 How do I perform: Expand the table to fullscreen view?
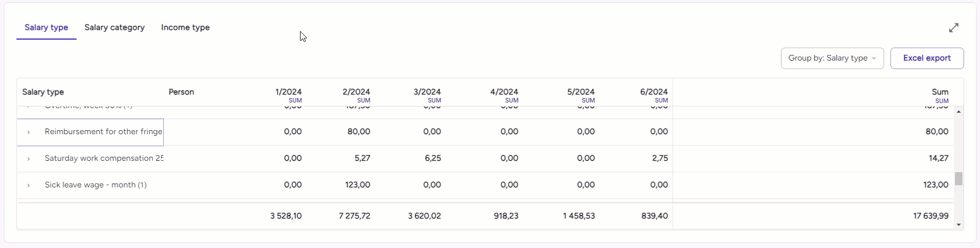coord(954,28)
